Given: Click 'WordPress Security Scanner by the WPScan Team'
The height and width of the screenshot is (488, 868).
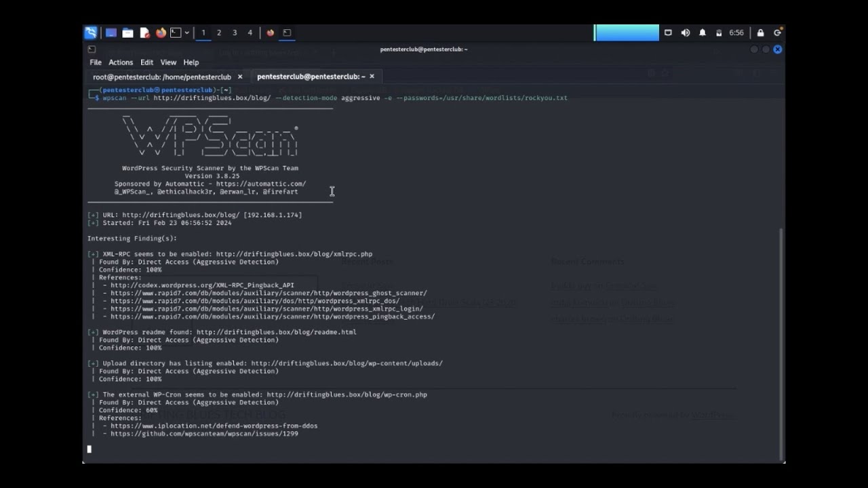Looking at the screenshot, I should (x=210, y=168).
